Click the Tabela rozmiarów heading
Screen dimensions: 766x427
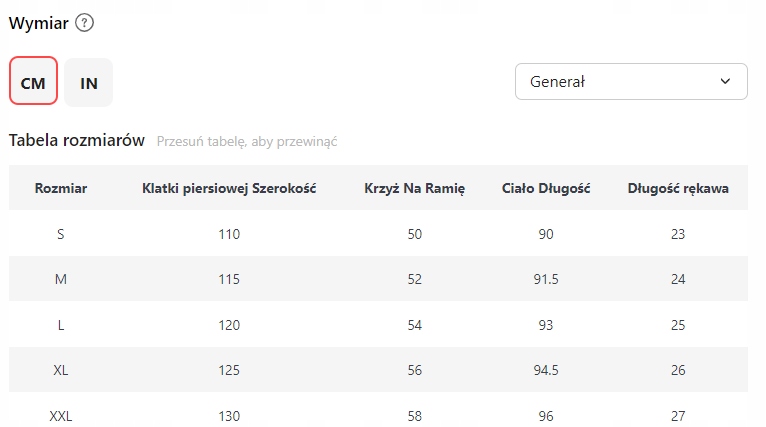coord(77,140)
